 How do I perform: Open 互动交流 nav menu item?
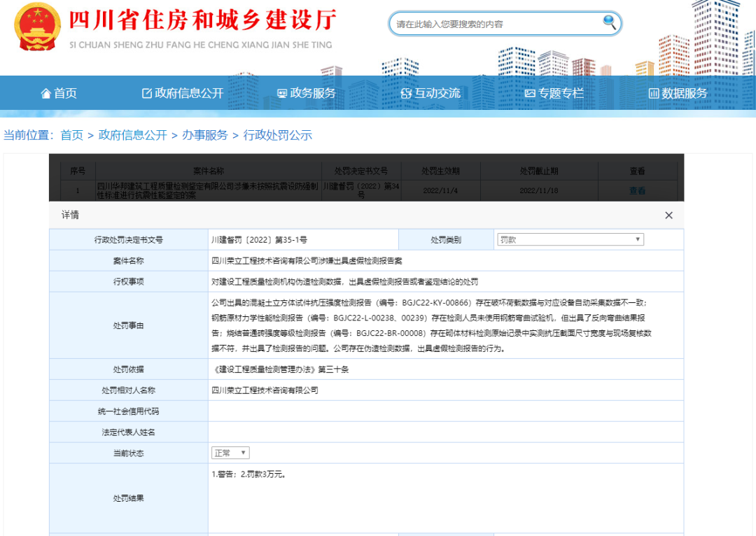tap(430, 93)
